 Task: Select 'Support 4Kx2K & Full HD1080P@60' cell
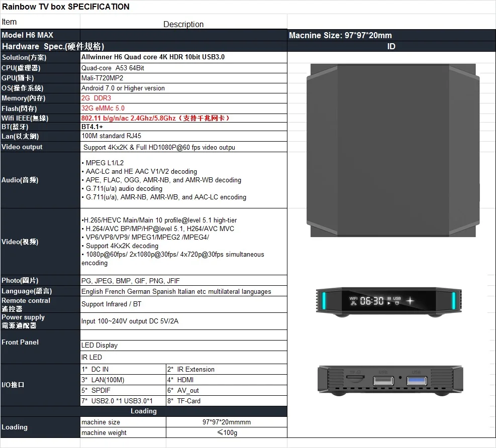[x=184, y=147]
